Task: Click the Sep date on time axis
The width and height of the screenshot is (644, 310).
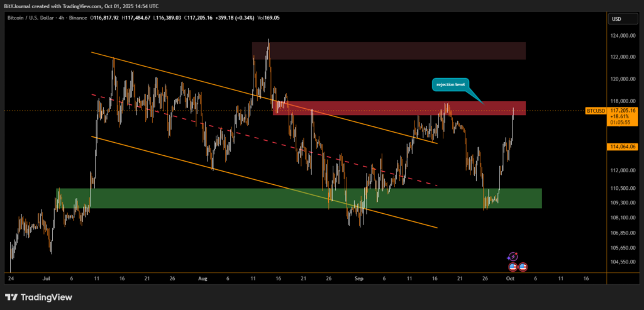Action: (x=358, y=277)
